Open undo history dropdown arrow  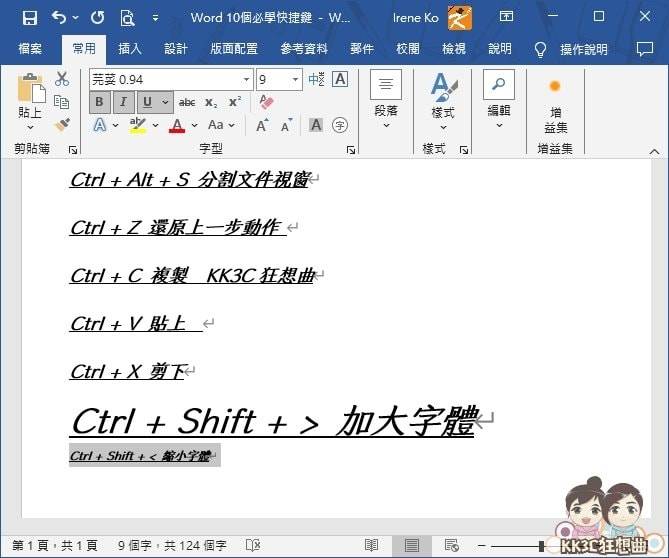(x=76, y=18)
